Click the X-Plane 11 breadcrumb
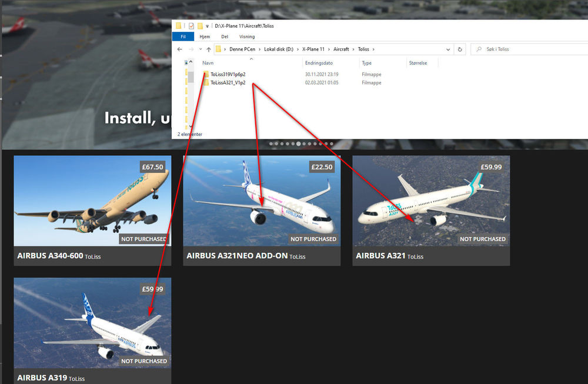588x384 pixels. click(x=314, y=49)
